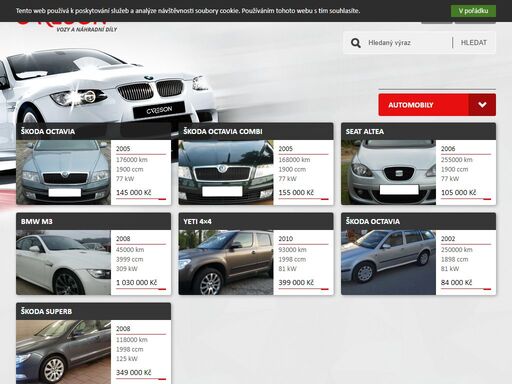Image resolution: width=512 pixels, height=384 pixels.
Task: Accept cookies with V pořádku button
Action: (473, 11)
